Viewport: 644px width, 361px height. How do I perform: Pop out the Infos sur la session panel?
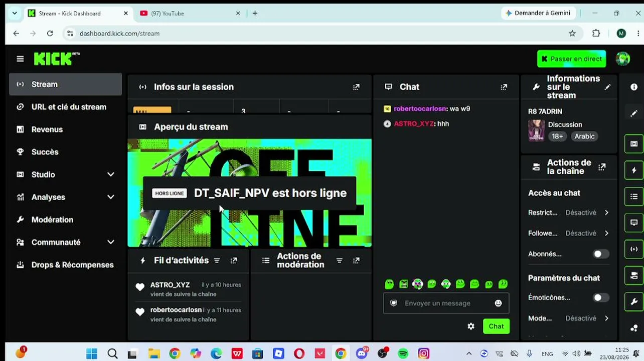tap(356, 87)
